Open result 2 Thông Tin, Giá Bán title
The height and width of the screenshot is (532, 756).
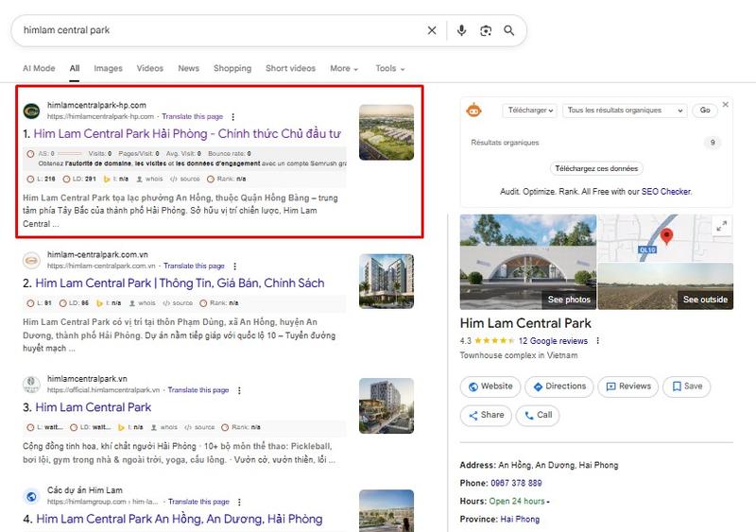click(180, 283)
